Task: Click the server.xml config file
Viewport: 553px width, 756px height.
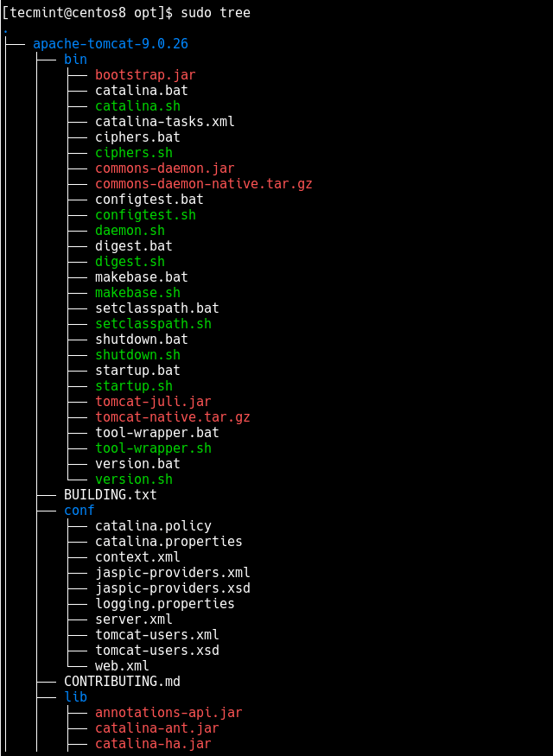Action: (x=133, y=619)
